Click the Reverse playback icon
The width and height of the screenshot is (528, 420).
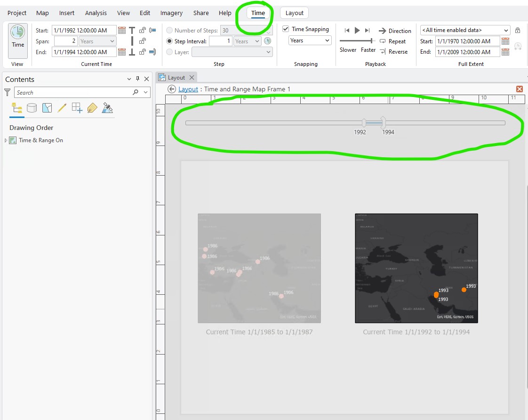[383, 52]
